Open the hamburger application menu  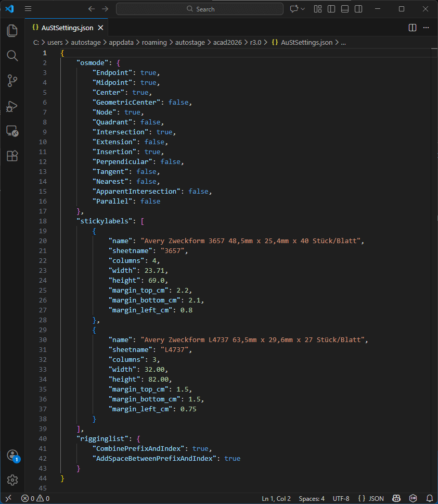click(x=28, y=9)
